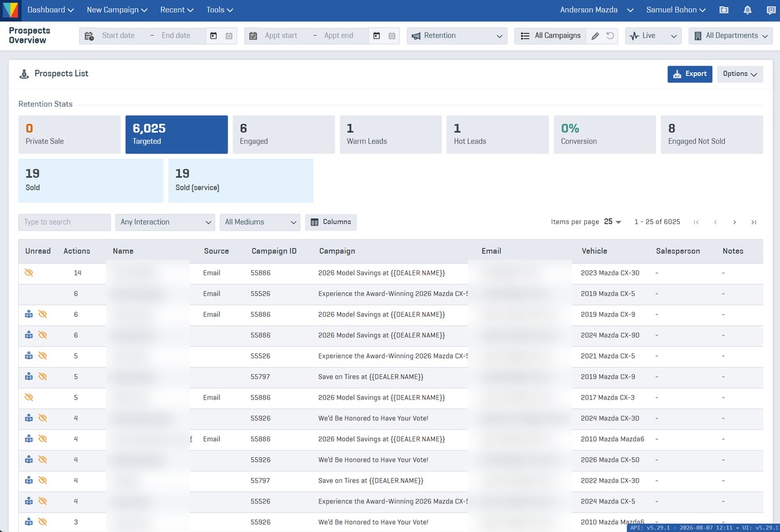Open prospect icon for 2026 Mazda CX-50 row

click(29, 460)
